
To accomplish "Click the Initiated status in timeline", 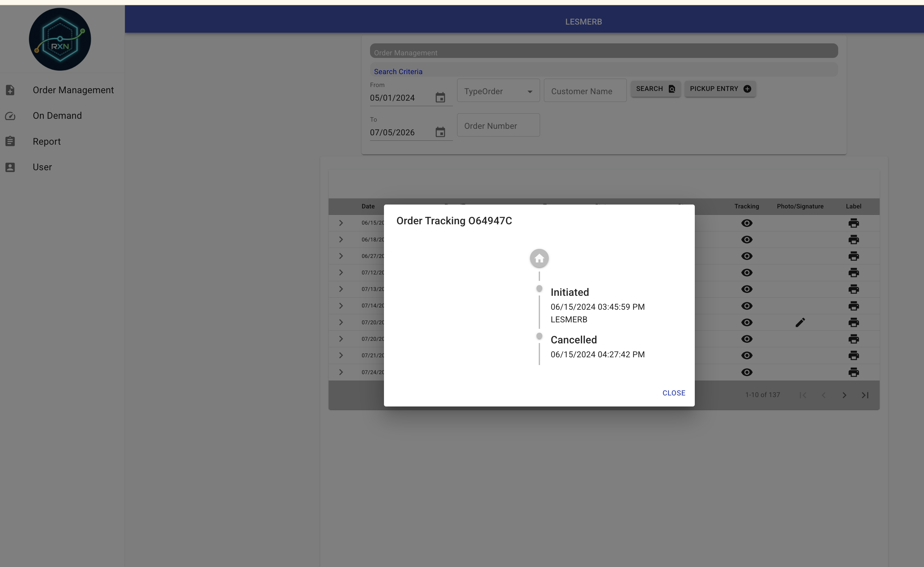I will (569, 292).
